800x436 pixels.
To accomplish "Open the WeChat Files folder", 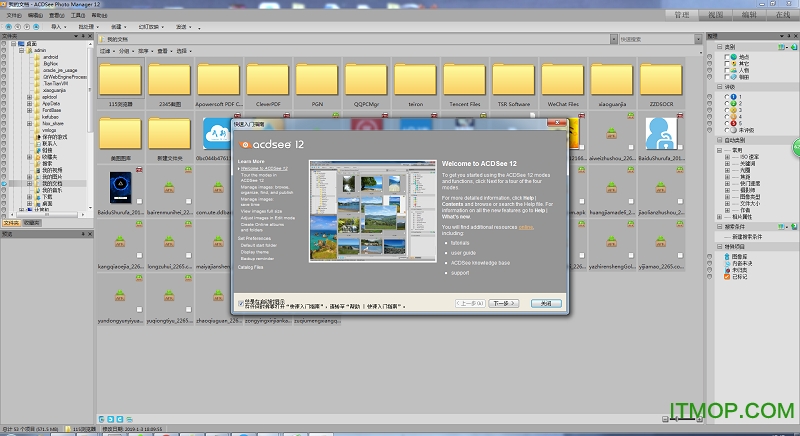I will (563, 79).
